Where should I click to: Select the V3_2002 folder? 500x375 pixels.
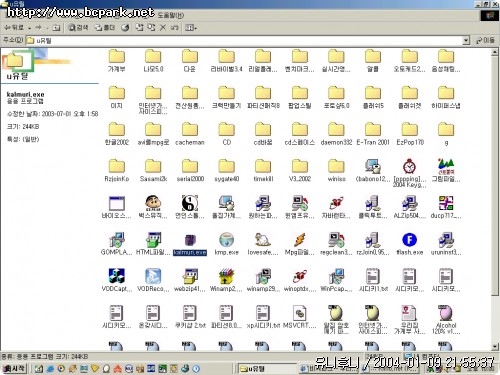pyautogui.click(x=299, y=166)
